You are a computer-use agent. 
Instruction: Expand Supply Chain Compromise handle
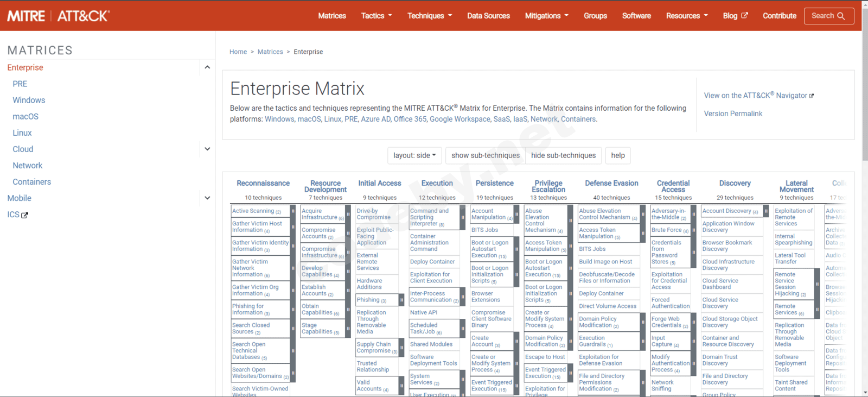tap(401, 348)
